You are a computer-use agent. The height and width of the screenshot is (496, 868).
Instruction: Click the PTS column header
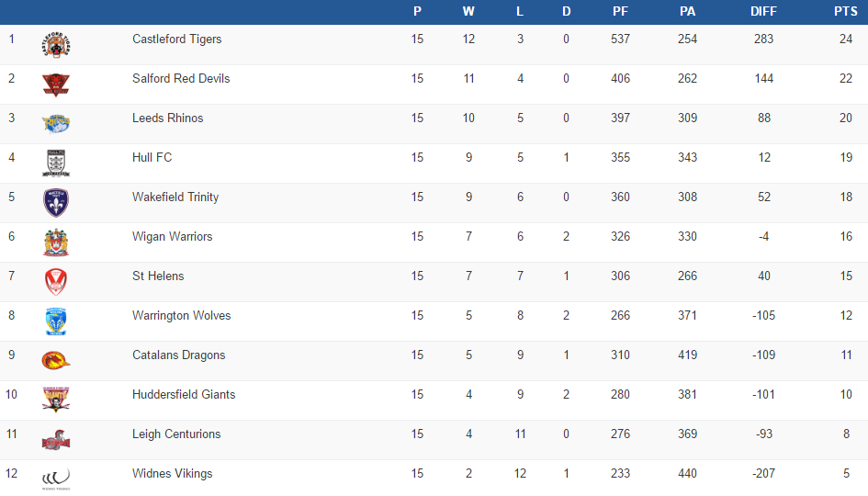[845, 12]
